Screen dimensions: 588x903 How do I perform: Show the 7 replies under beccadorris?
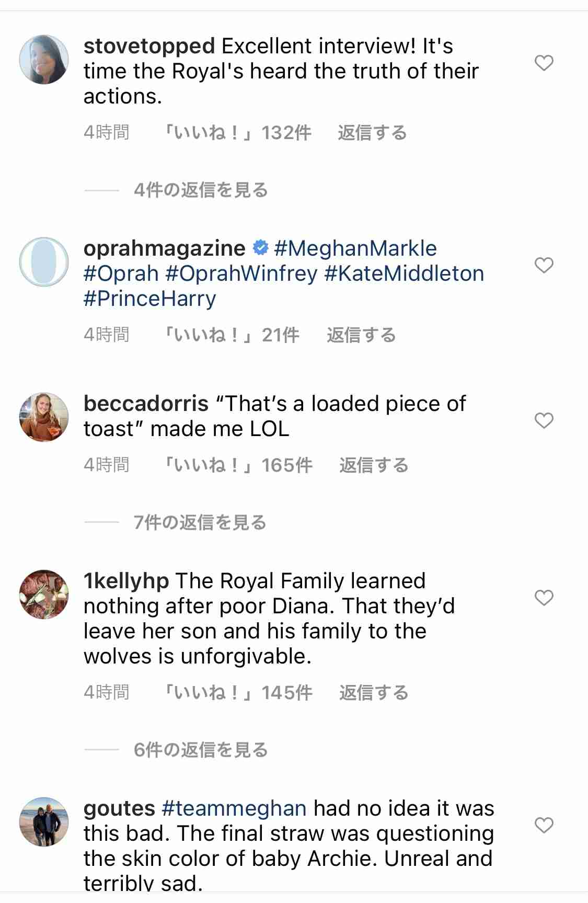coord(200,522)
